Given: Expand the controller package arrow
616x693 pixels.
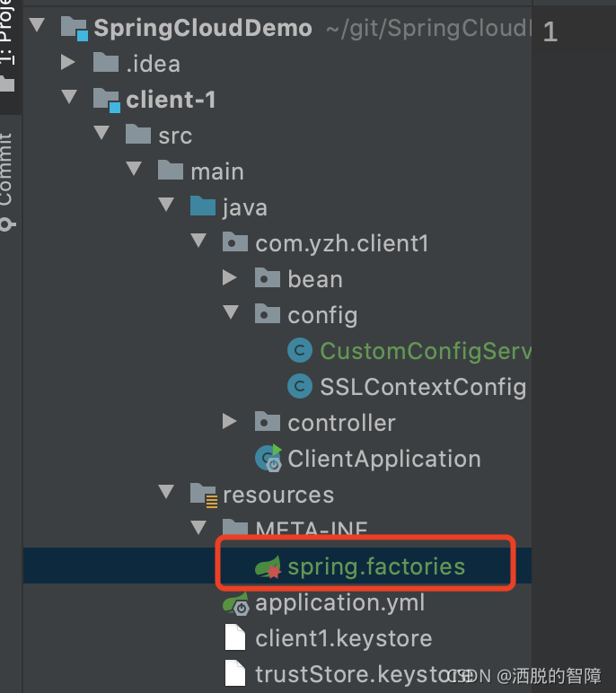Looking at the screenshot, I should [x=230, y=421].
